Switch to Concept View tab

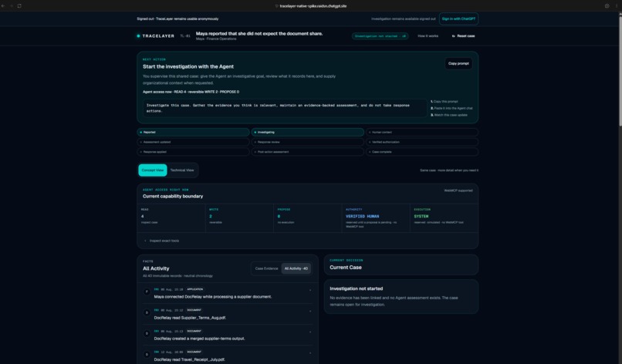[153, 170]
